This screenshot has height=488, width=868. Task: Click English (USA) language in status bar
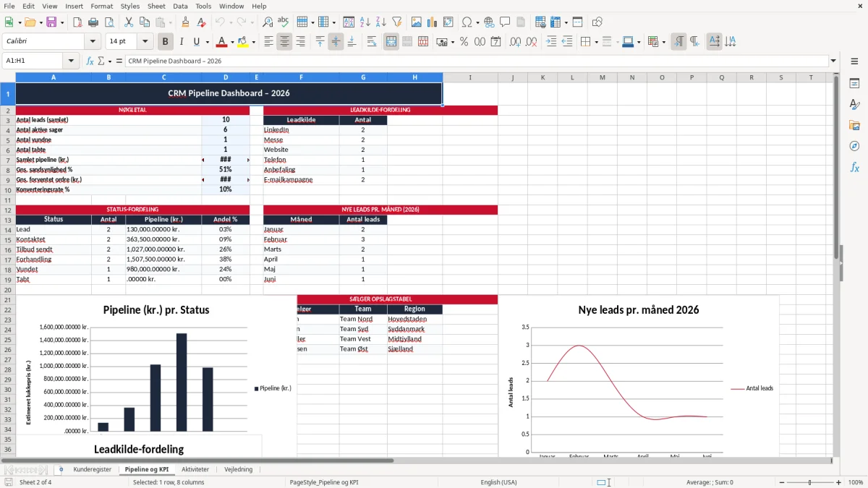498,482
